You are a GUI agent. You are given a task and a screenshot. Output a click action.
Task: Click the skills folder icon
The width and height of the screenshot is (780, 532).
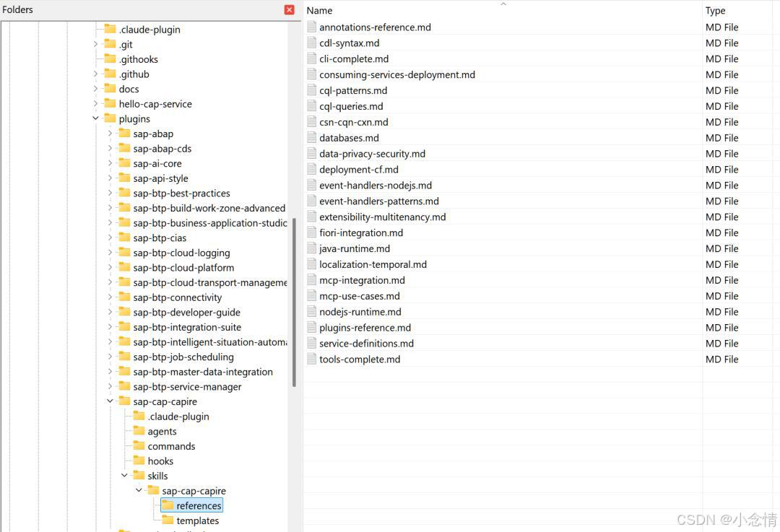pos(139,476)
